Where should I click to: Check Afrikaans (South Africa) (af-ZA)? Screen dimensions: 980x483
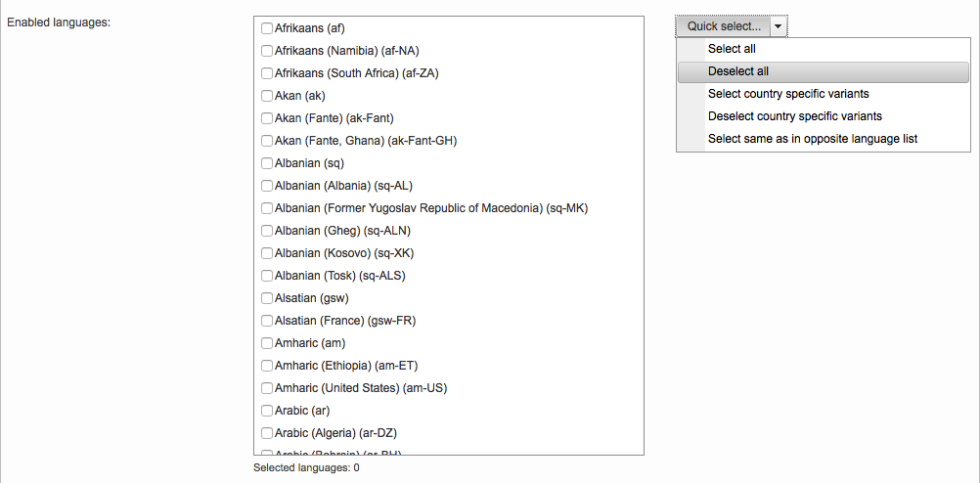pyautogui.click(x=267, y=73)
